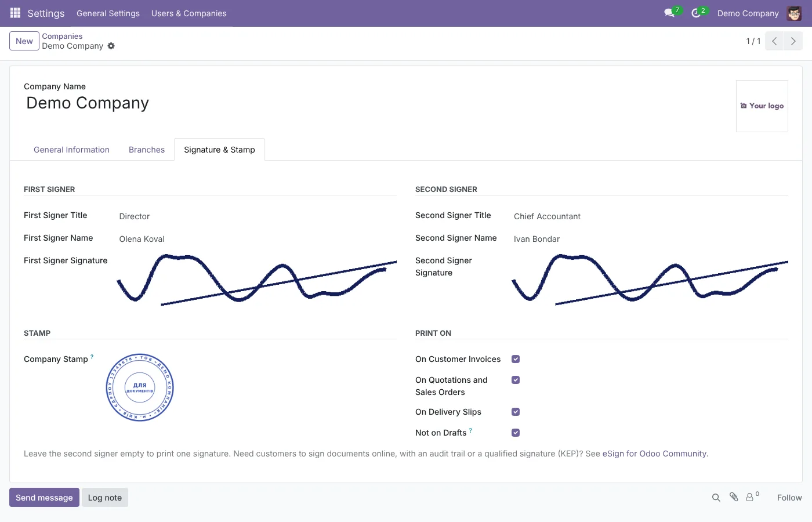The width and height of the screenshot is (812, 522).
Task: Open the activities clock icon
Action: 696,13
